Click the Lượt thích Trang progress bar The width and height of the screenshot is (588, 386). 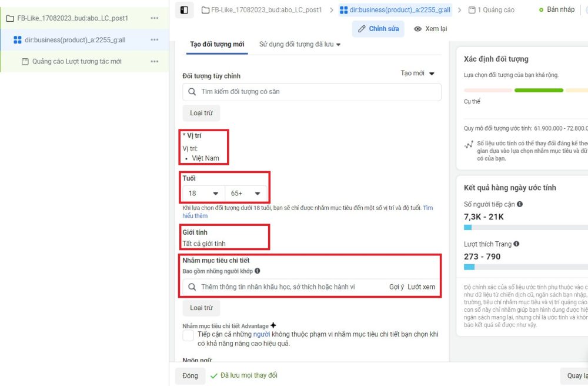[x=526, y=267]
